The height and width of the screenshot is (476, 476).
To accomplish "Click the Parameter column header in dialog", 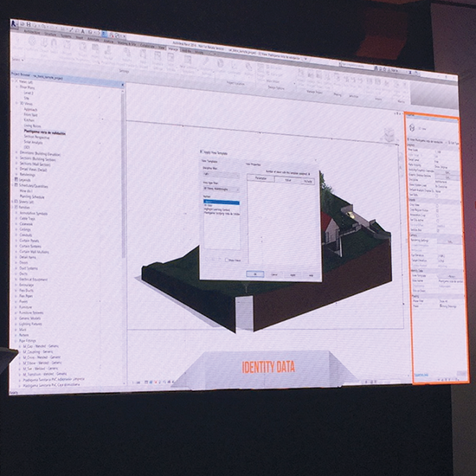I will (x=261, y=178).
